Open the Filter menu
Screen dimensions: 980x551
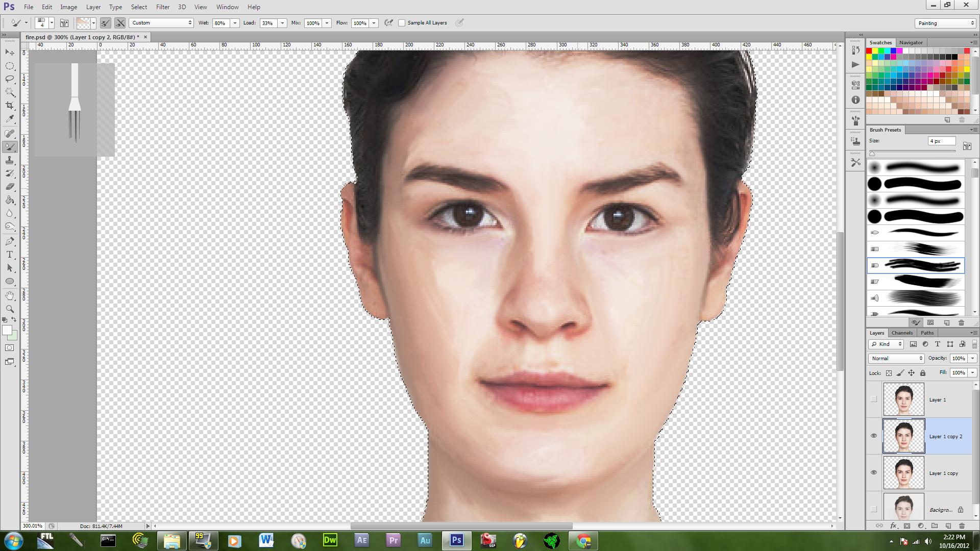pyautogui.click(x=162, y=7)
